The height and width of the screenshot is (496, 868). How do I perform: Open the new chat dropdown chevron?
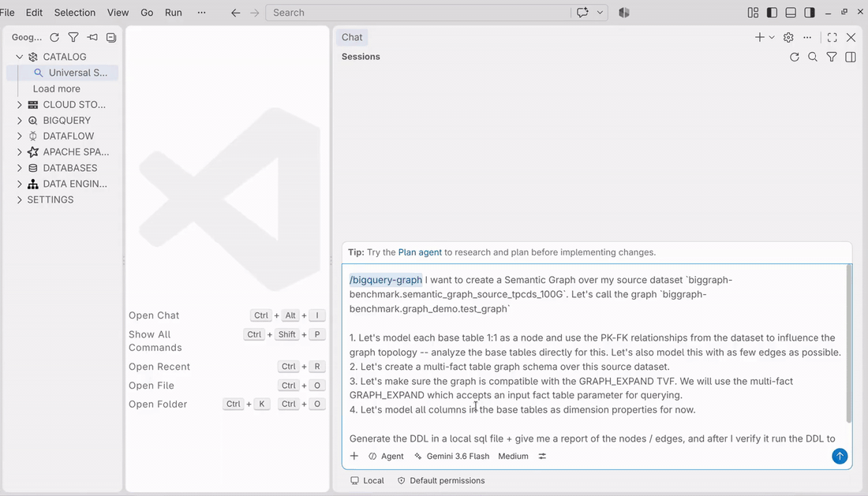click(772, 37)
